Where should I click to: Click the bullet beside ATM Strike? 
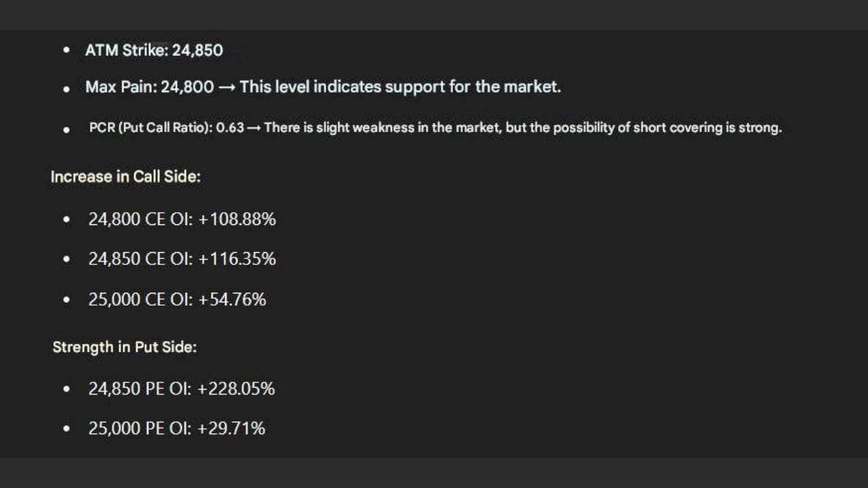[66, 50]
